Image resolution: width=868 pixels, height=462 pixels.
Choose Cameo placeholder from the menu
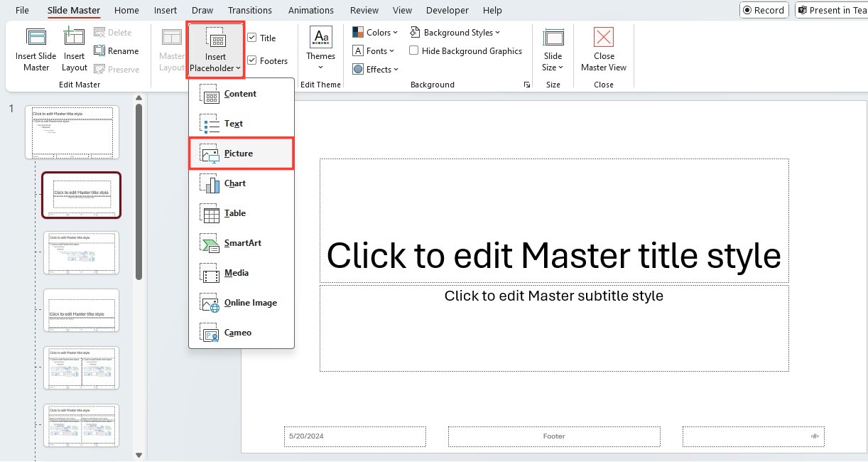click(x=242, y=333)
